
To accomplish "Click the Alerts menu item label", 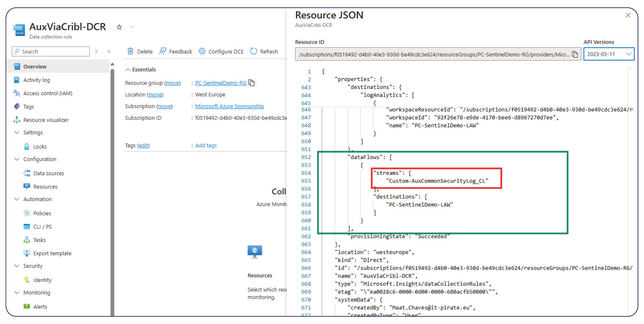I will click(x=40, y=307).
